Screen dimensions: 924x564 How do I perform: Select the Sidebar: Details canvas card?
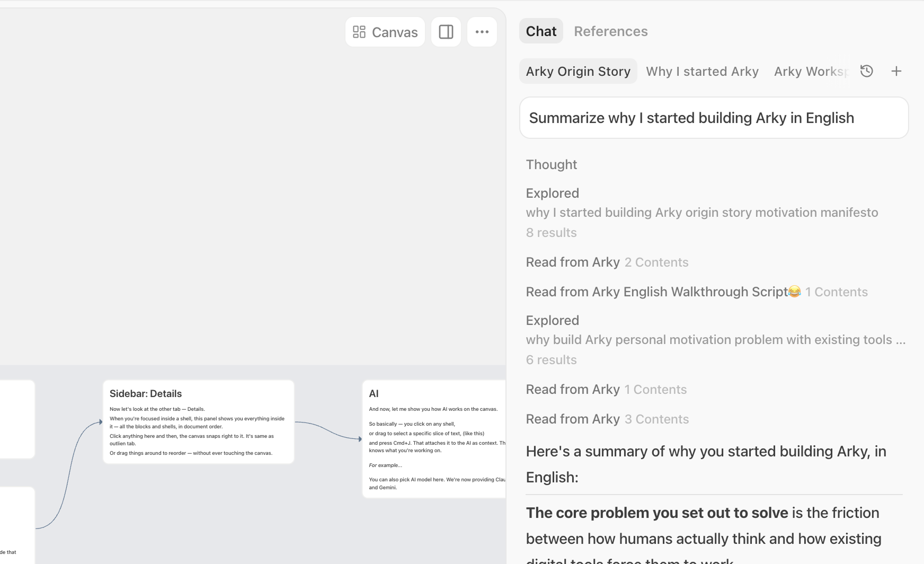click(x=198, y=421)
